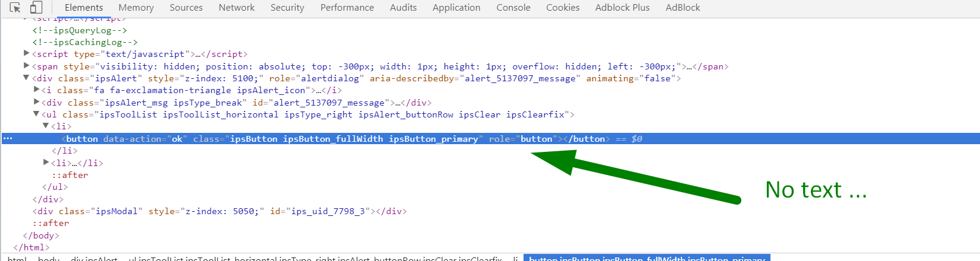Open the Audits tab
Image resolution: width=980 pixels, height=261 pixels.
pyautogui.click(x=403, y=8)
